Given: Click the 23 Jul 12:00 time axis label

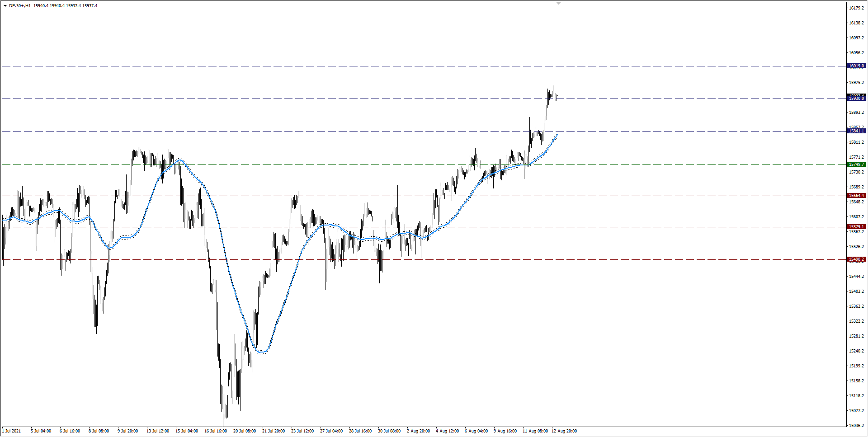Looking at the screenshot, I should pyautogui.click(x=302, y=431).
